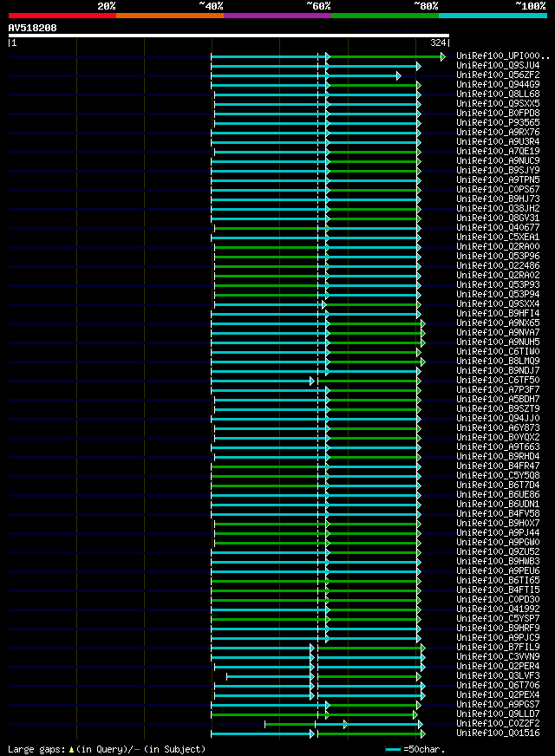The width and height of the screenshot is (555, 756).
Task: Select UniRef100_C6TF50 label
Action: (x=498, y=381)
